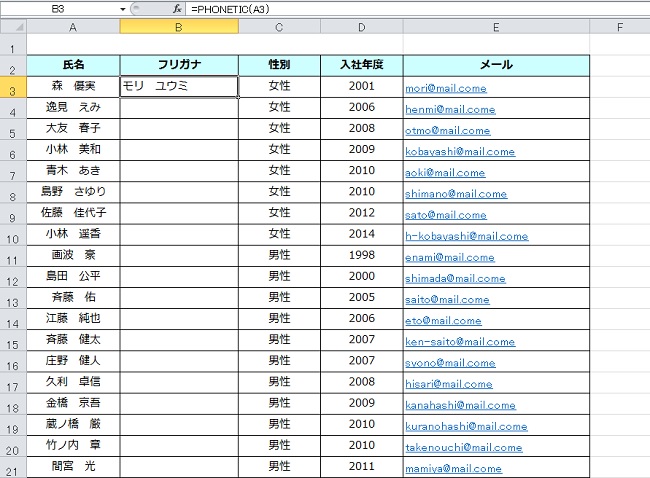Select row 10 header
This screenshot has height=478, width=650.
coord(13,238)
